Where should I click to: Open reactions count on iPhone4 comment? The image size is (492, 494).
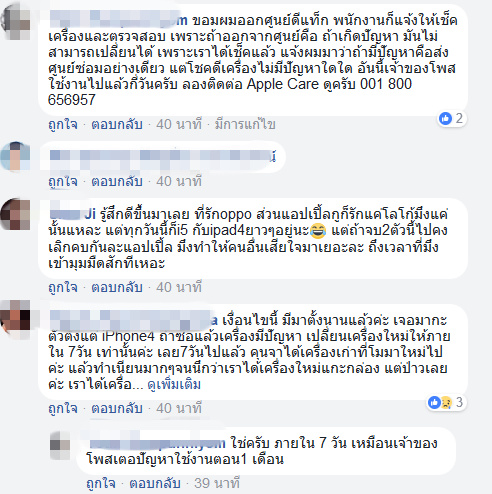[x=447, y=402]
